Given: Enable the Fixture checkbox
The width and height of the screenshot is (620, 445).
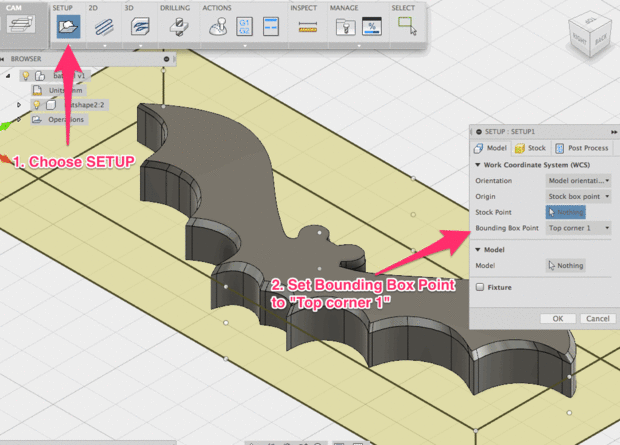Looking at the screenshot, I should click(x=481, y=286).
